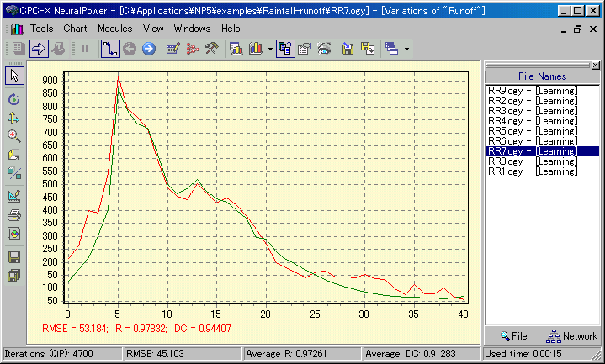Image resolution: width=605 pixels, height=364 pixels.
Task: Click the red RMSE statistics text below chart
Action: tap(136, 329)
